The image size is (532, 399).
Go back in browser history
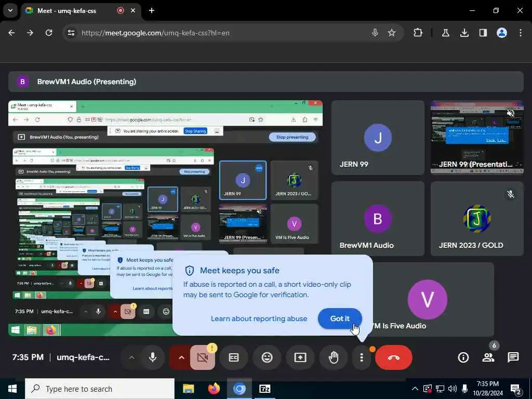[x=11, y=33]
